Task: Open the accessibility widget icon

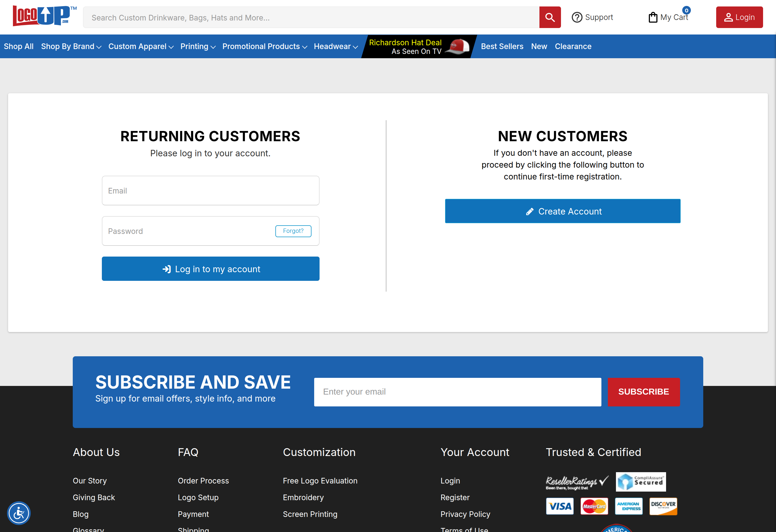Action: (19, 513)
